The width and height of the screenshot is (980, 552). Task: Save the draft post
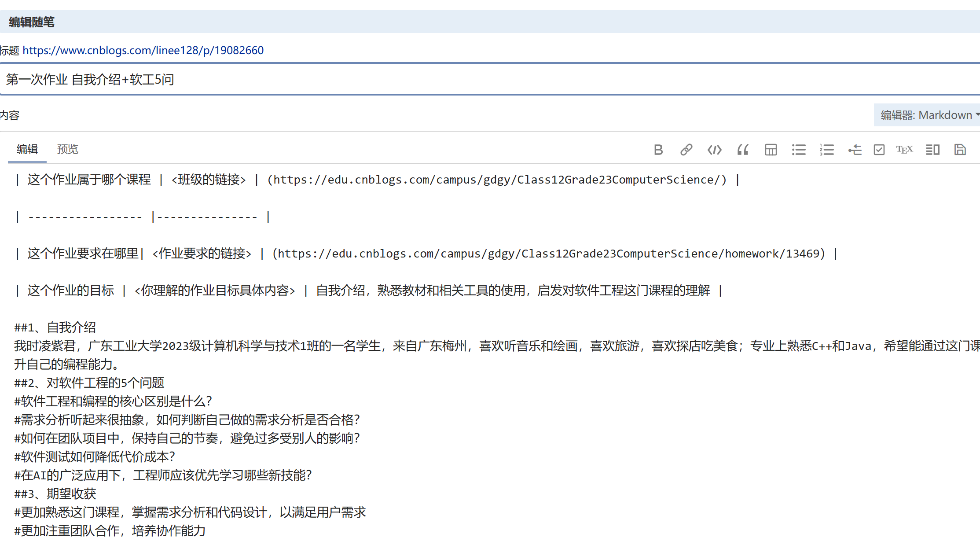point(960,150)
